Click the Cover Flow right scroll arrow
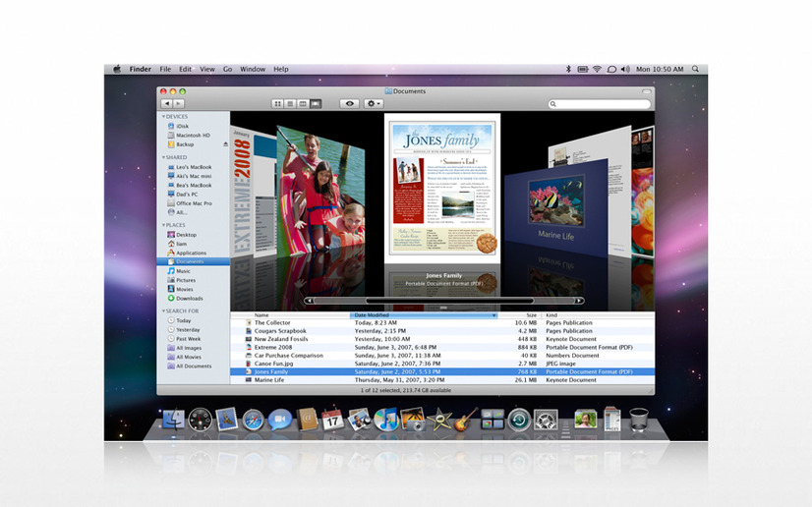This screenshot has height=507, width=812. [x=579, y=301]
